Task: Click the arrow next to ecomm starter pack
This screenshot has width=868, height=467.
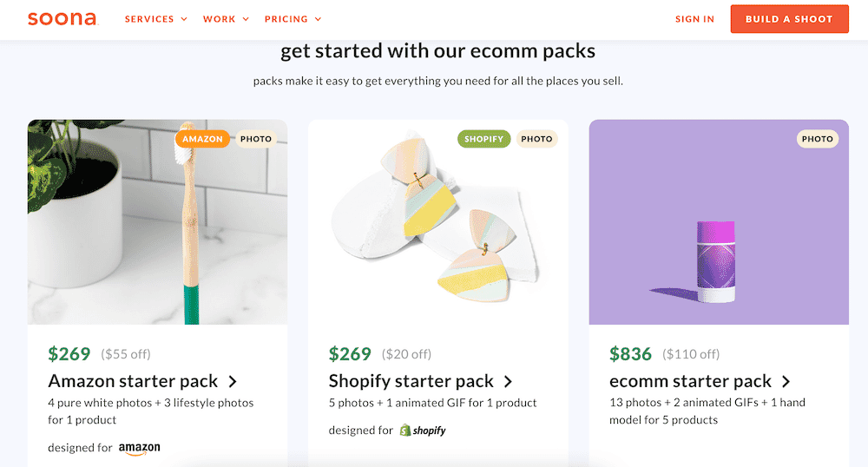Action: click(786, 381)
